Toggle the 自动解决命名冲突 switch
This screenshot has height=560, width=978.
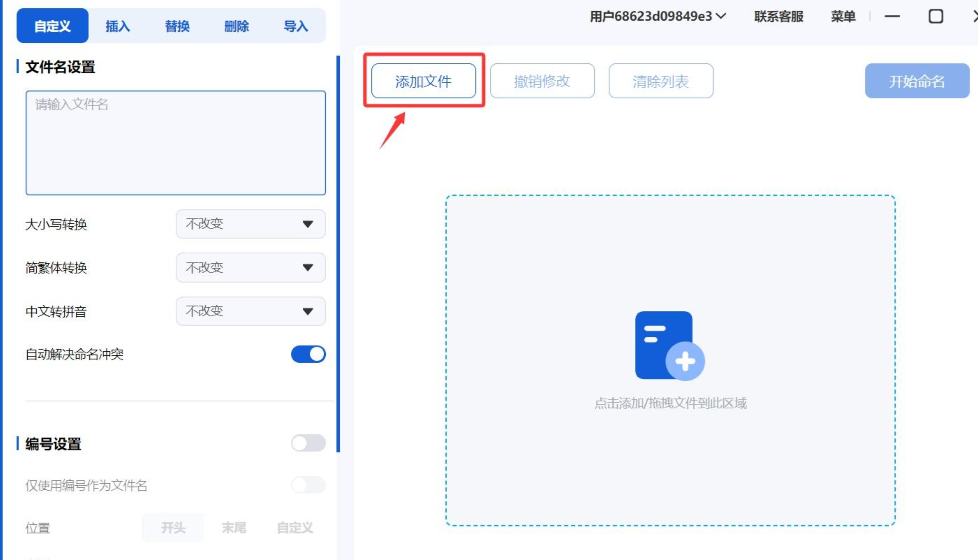coord(308,354)
